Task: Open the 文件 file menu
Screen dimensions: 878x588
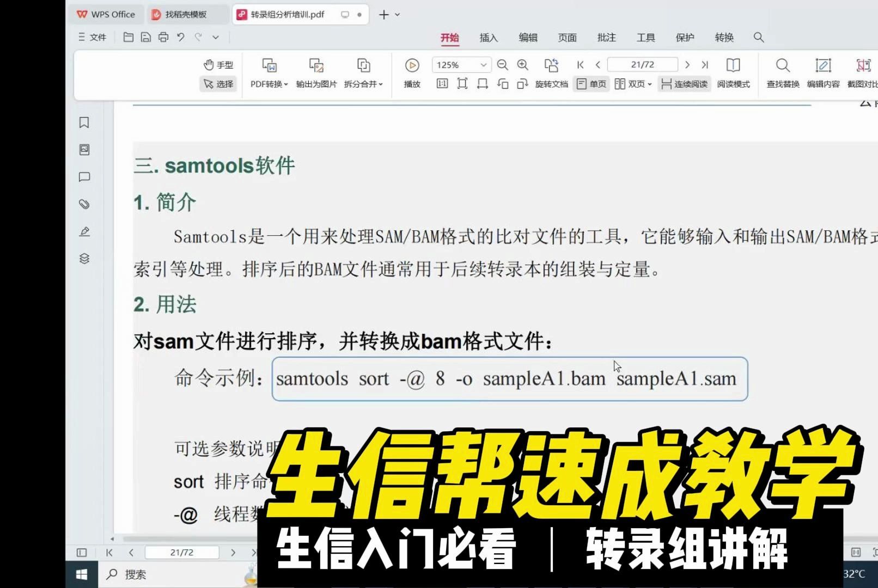Action: point(92,37)
